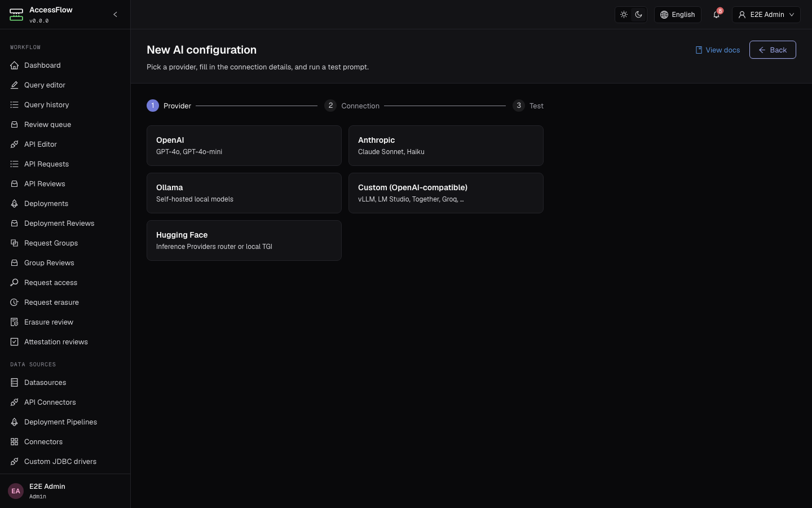The height and width of the screenshot is (508, 812).
Task: Select the Connection step
Action: 352,106
